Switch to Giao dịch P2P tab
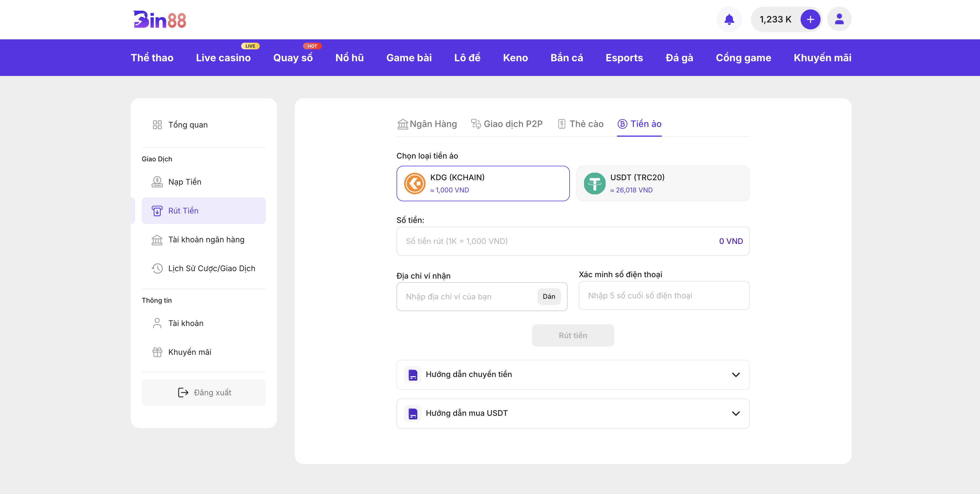Viewport: 980px width, 494px height. (507, 124)
